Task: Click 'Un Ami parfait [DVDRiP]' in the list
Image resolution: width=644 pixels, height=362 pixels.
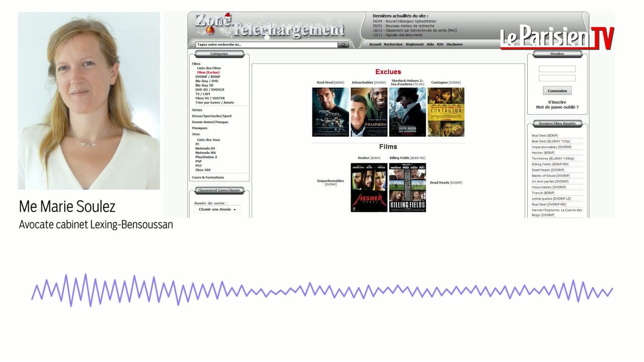Action: click(550, 182)
